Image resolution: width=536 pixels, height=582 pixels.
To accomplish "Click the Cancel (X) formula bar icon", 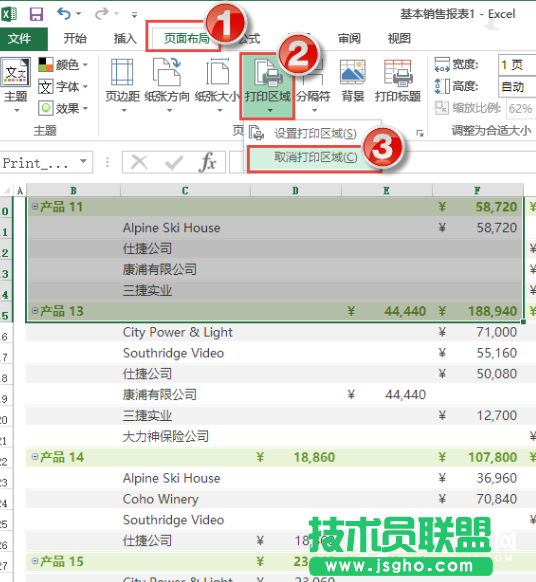I will [139, 162].
